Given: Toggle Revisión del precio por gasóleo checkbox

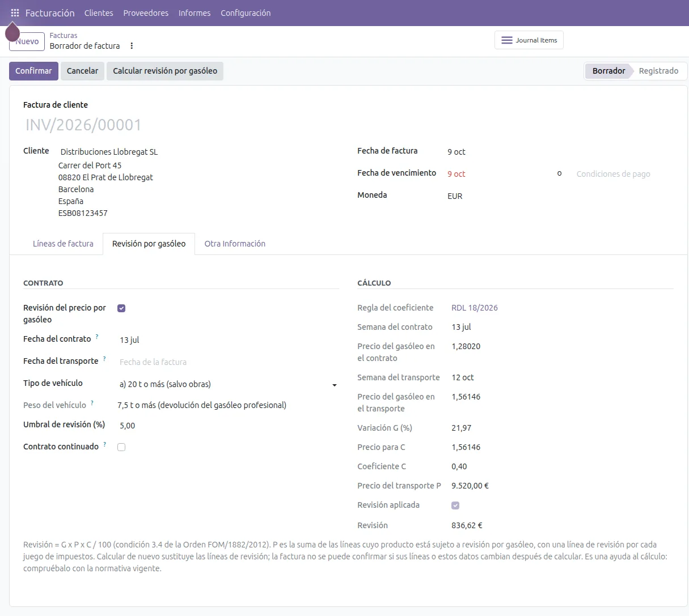Looking at the screenshot, I should [x=121, y=308].
